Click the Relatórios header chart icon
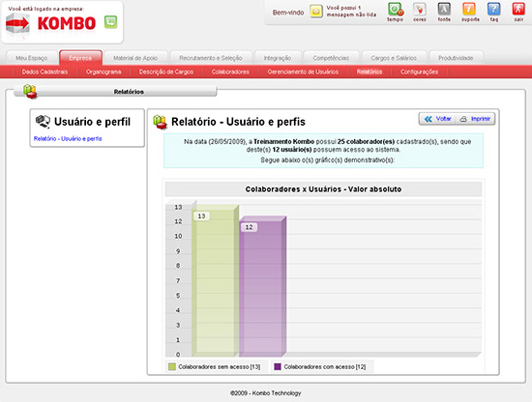This screenshot has width=532, height=402. click(x=30, y=92)
